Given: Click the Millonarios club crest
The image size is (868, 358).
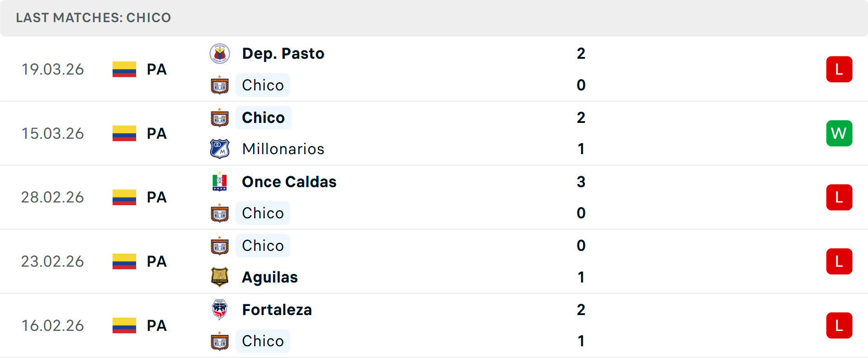Looking at the screenshot, I should coord(220,149).
